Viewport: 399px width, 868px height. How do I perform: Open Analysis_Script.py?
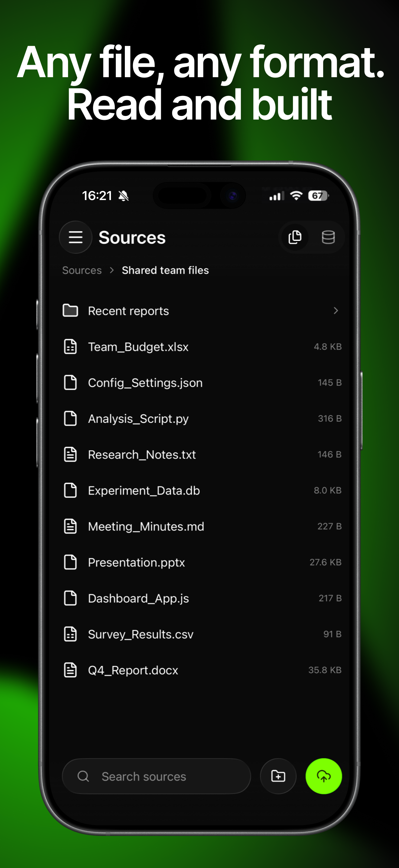point(202,419)
